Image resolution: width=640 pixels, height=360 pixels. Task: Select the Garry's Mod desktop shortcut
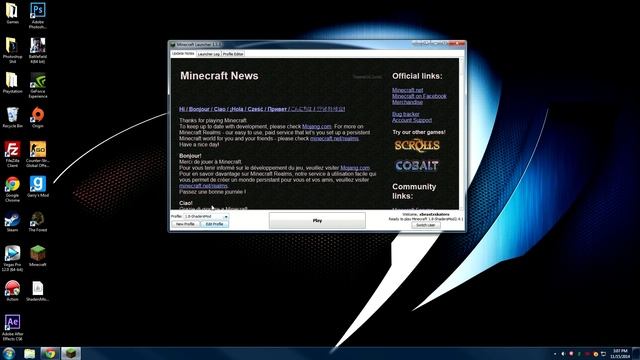point(38,187)
